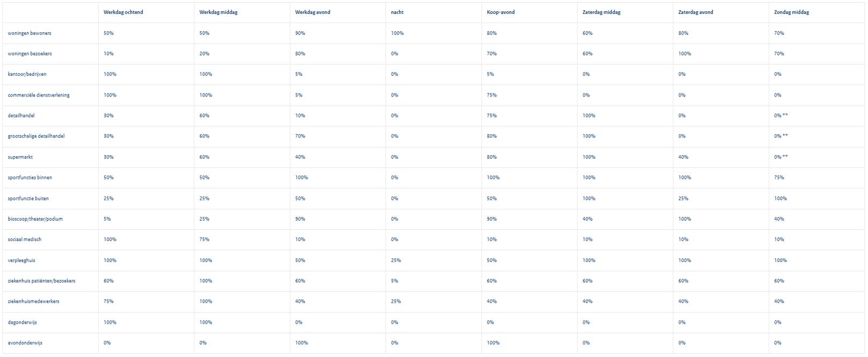Click the 'ziekenhuis patiënten/bezoekers' row label
Screen dimensions: 868x357
(41, 281)
